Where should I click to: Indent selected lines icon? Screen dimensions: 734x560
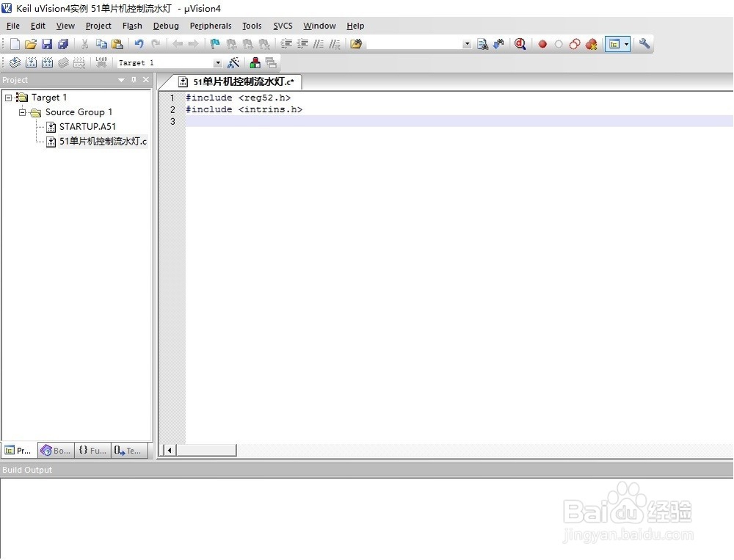point(286,44)
